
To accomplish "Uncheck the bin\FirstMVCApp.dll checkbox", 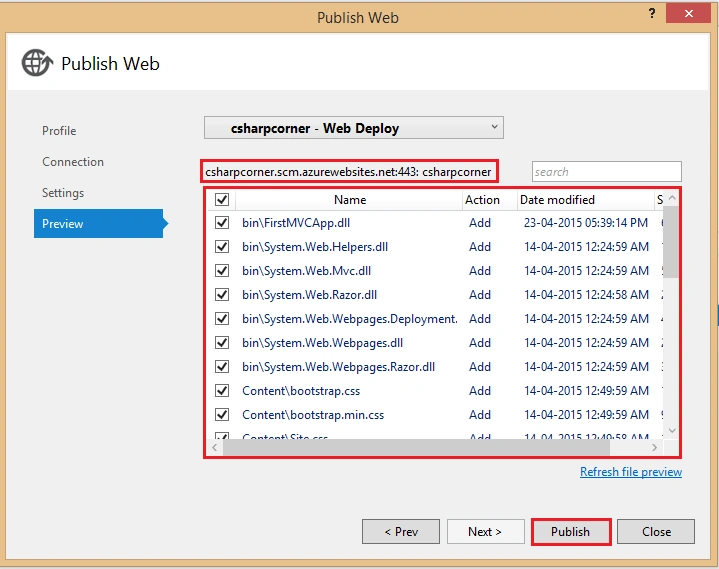I will [222, 223].
